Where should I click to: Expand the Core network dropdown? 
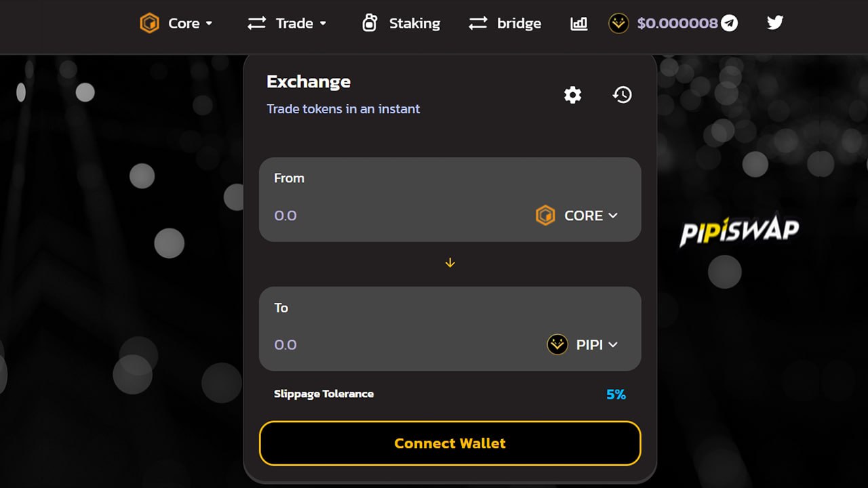click(x=176, y=24)
